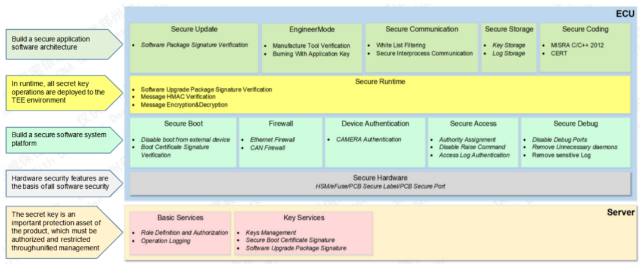Viewport: 644px width, 267px height.
Task: Click "Secure Interprocess Communication" text
Action: click(x=425, y=54)
